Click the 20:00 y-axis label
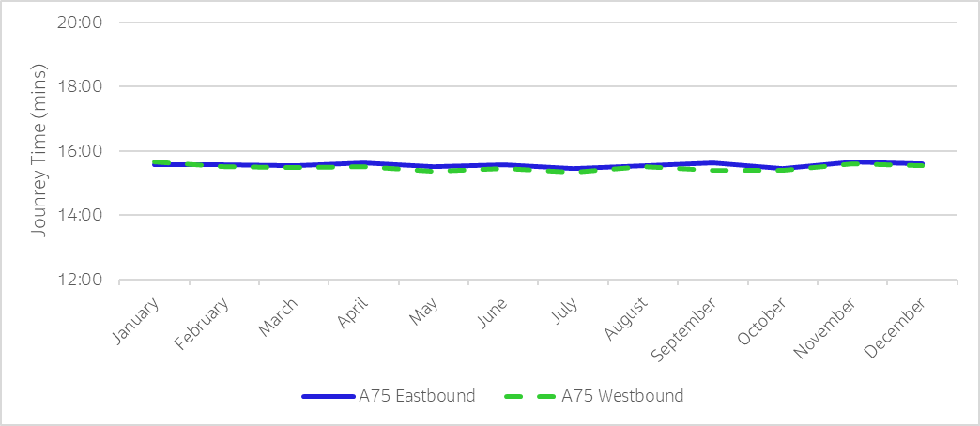Screen dimensions: 980x426 click(80, 23)
